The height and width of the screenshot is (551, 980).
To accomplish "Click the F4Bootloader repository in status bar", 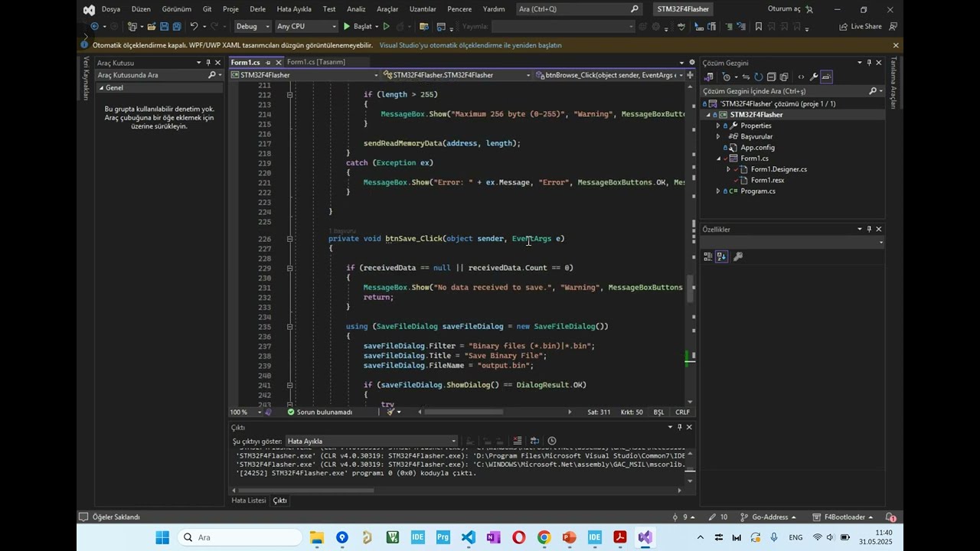I will click(x=844, y=517).
